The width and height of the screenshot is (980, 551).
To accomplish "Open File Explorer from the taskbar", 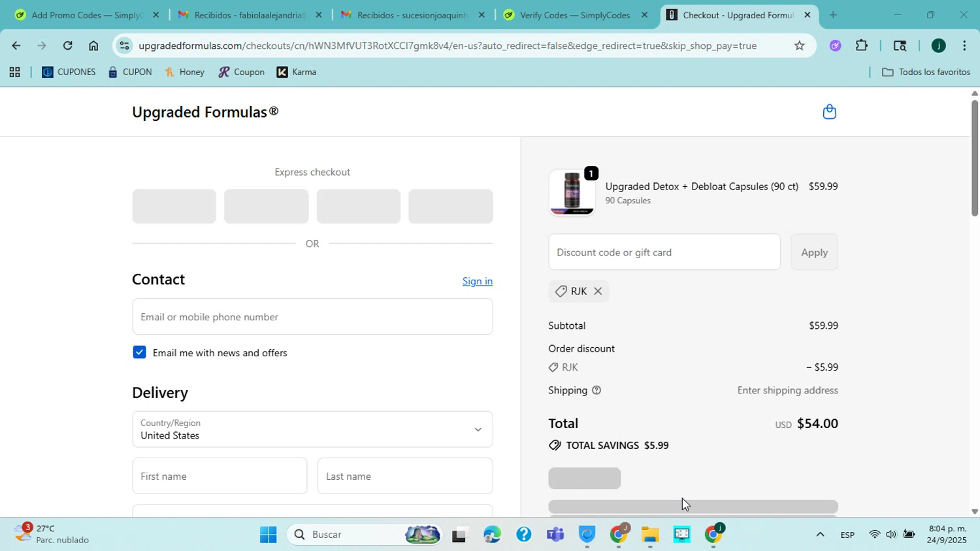I will pos(649,535).
